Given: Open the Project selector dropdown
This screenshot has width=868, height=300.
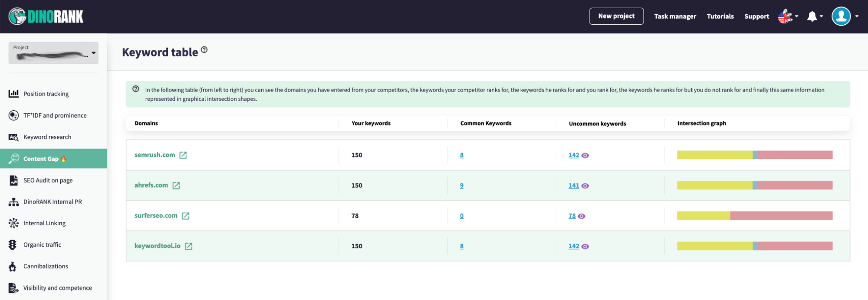Looking at the screenshot, I should coord(53,53).
